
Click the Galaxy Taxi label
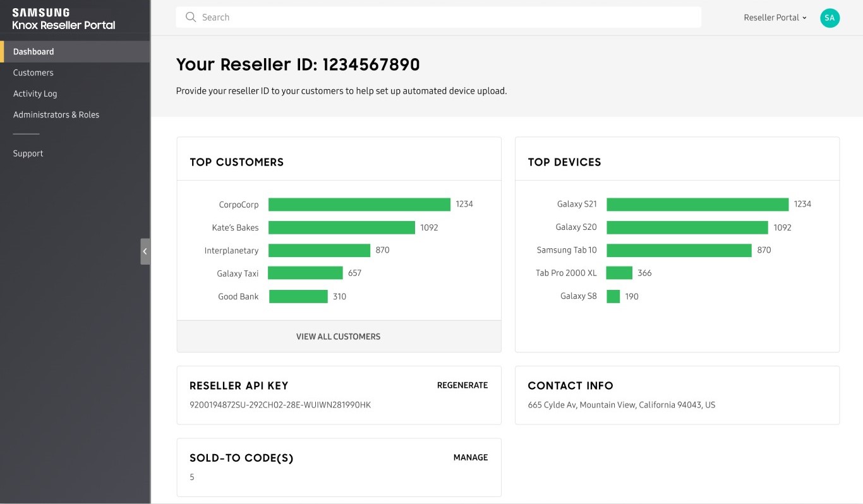coord(238,273)
